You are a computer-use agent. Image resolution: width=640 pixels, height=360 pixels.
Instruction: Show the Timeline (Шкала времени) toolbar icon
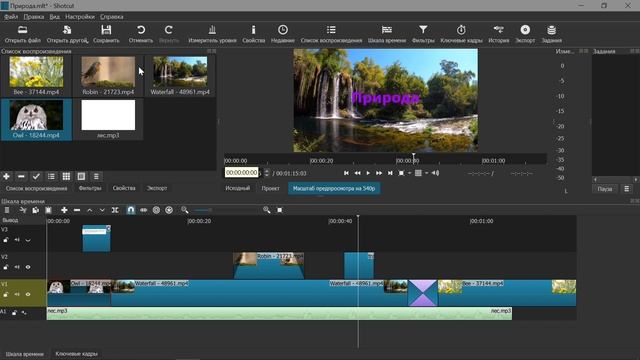387,30
